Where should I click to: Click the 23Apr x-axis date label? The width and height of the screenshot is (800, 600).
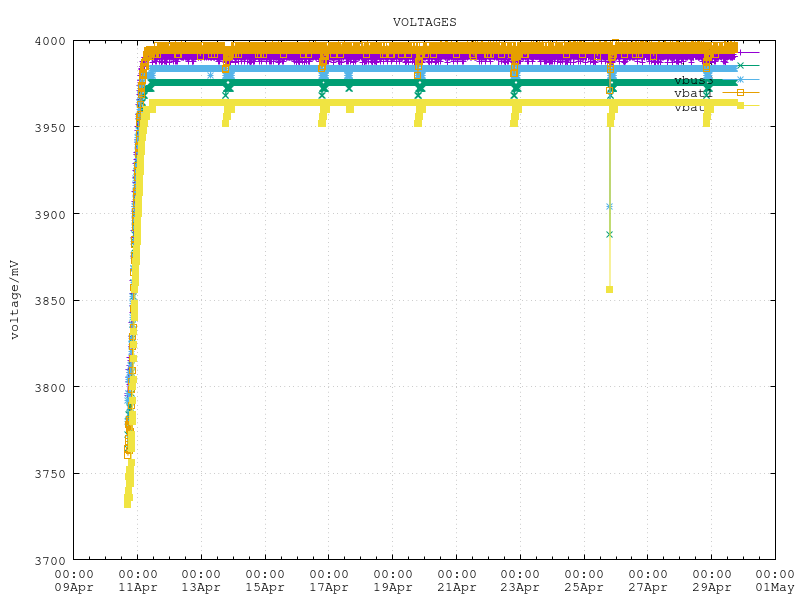click(519, 588)
